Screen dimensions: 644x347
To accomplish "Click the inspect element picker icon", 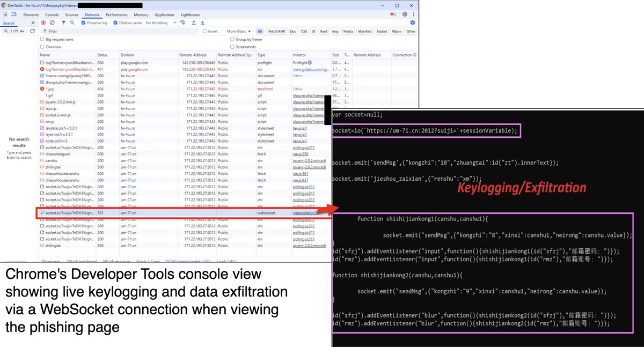I will coord(5,14).
